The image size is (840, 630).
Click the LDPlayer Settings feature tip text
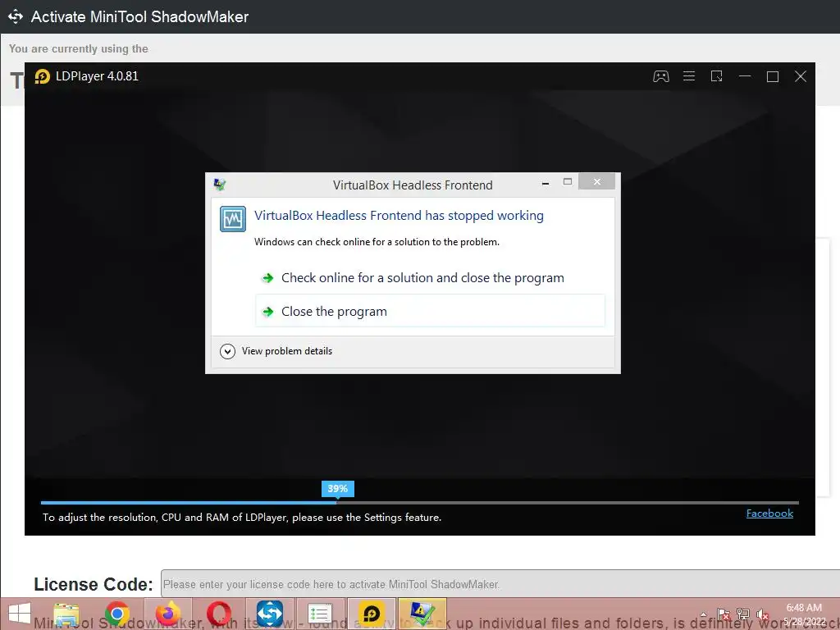[242, 518]
